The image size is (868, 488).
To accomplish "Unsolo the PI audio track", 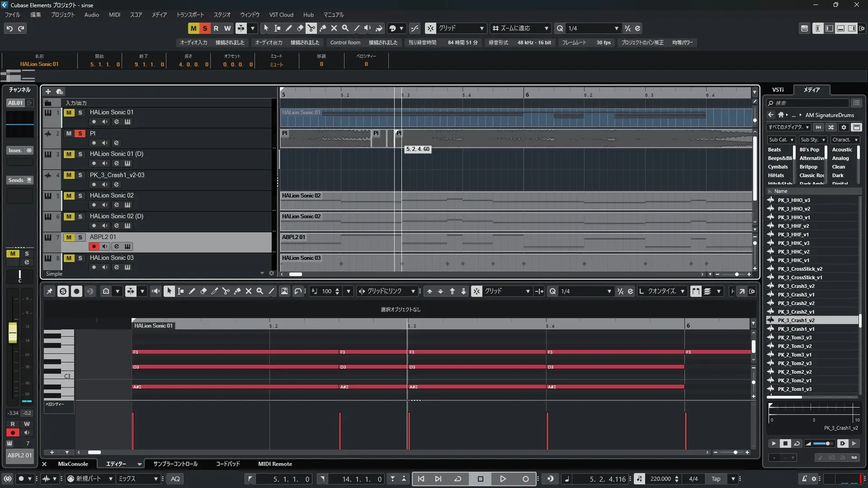I will point(80,133).
